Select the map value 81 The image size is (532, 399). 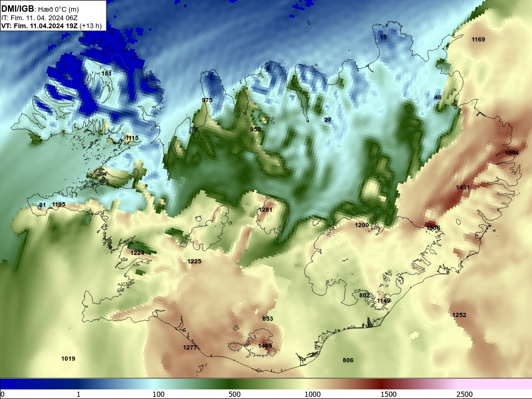[x=43, y=205]
